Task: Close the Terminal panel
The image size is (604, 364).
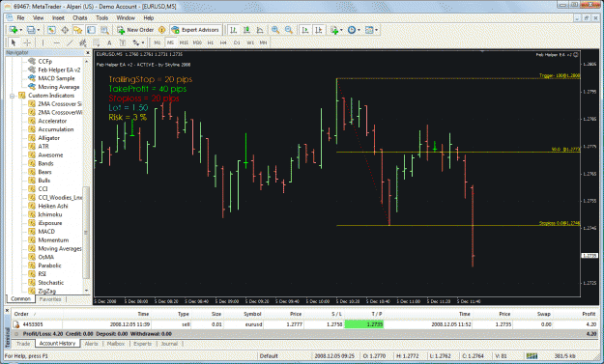Action: point(7,310)
